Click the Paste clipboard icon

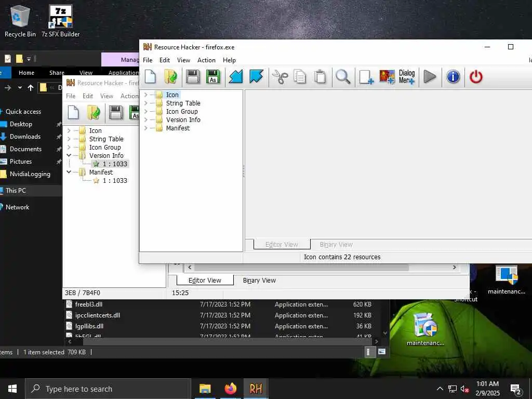pyautogui.click(x=320, y=77)
